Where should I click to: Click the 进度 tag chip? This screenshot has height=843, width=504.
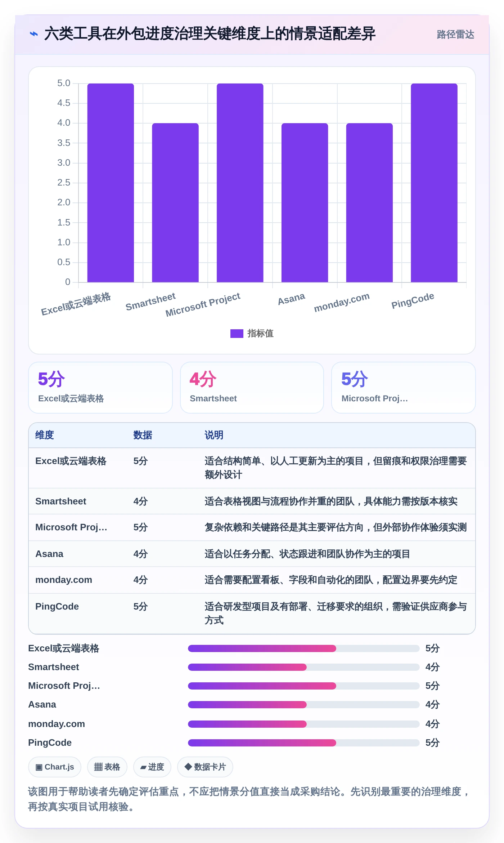[x=152, y=767]
